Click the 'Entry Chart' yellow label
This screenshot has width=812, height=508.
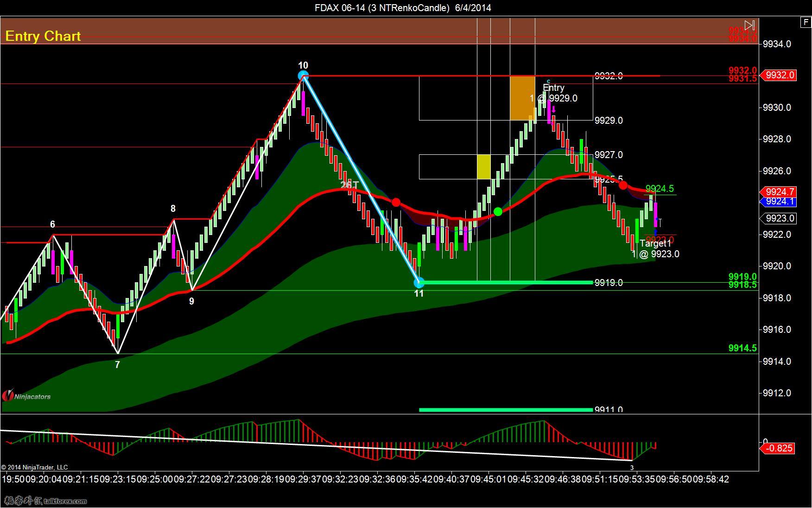tap(43, 36)
